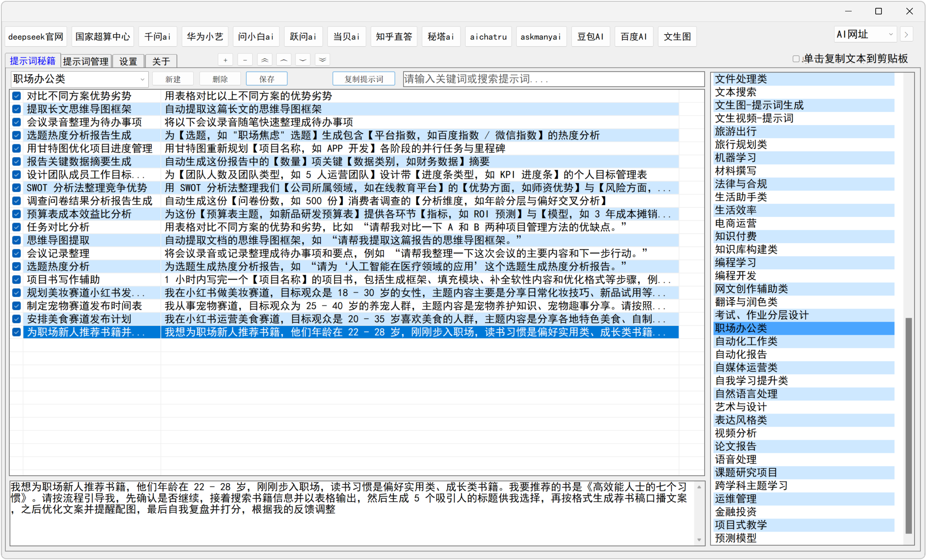Select the 安排美食赛道发布计划 row
Screen dimensions: 926x560
click(345, 319)
